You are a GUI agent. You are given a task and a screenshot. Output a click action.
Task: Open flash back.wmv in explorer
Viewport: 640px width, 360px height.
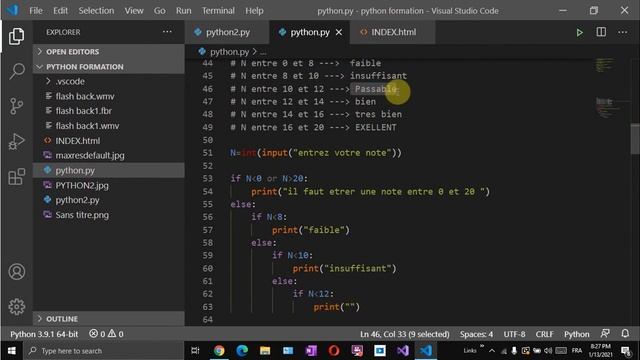tap(109, 96)
